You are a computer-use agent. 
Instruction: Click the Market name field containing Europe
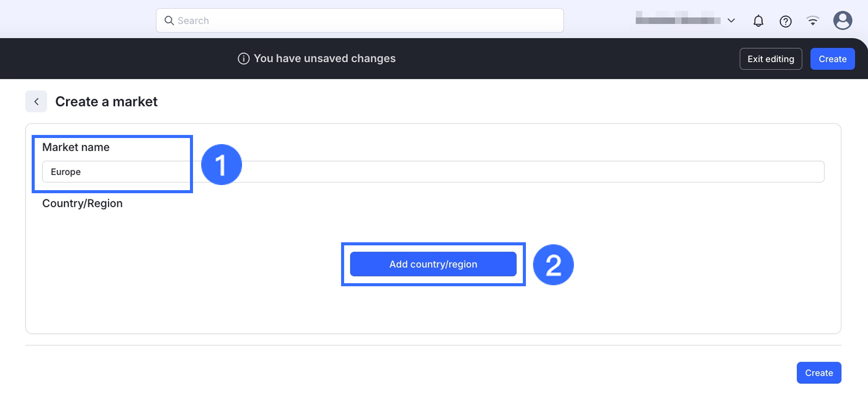(433, 172)
